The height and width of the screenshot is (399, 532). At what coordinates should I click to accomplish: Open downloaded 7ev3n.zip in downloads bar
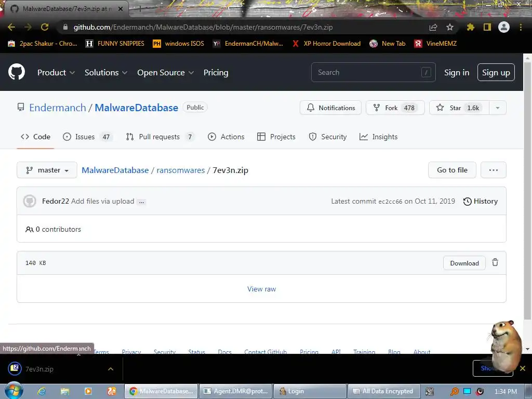(39, 369)
